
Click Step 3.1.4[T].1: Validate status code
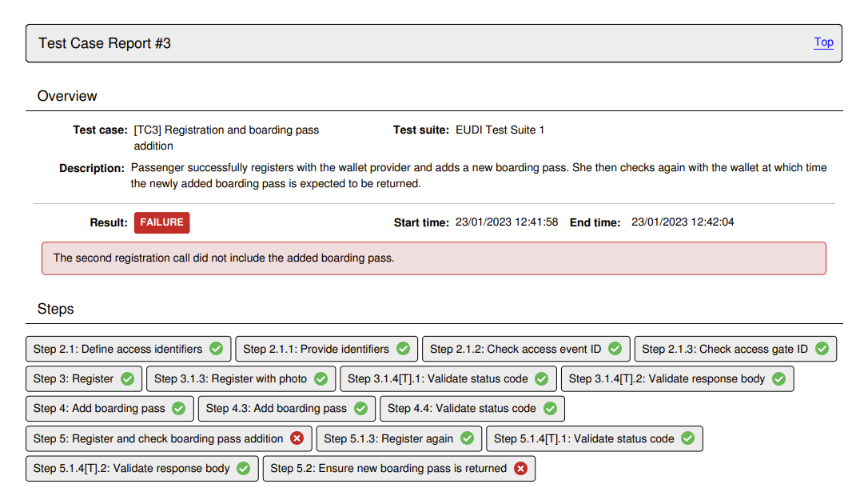click(448, 378)
